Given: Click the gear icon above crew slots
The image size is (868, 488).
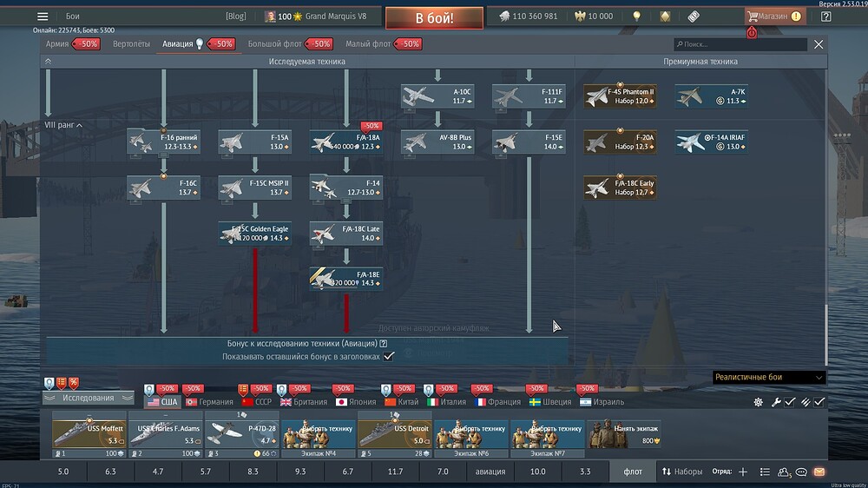Looking at the screenshot, I should pyautogui.click(x=758, y=402).
